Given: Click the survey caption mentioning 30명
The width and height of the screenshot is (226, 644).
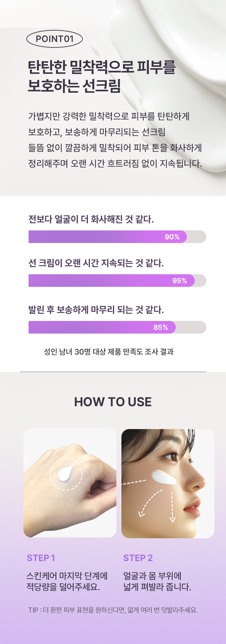Looking at the screenshot, I should (109, 352).
